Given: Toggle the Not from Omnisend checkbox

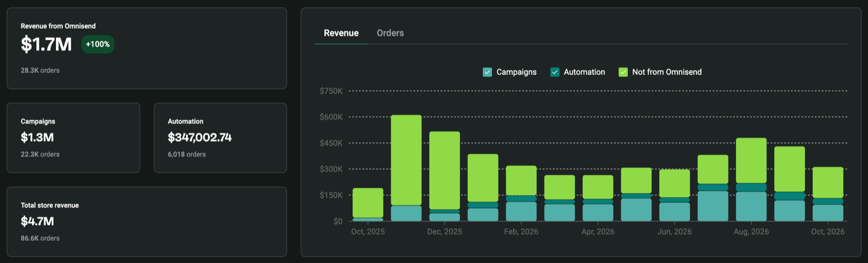Looking at the screenshot, I should pos(623,72).
